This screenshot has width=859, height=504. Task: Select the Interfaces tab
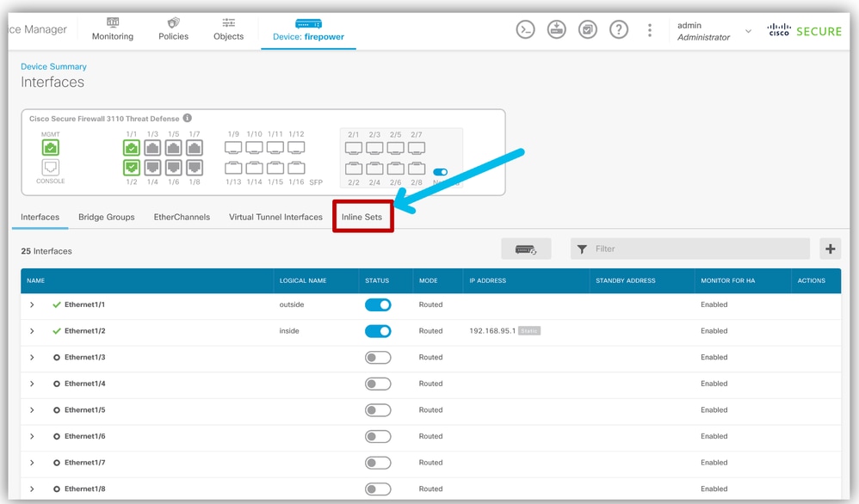(x=40, y=217)
